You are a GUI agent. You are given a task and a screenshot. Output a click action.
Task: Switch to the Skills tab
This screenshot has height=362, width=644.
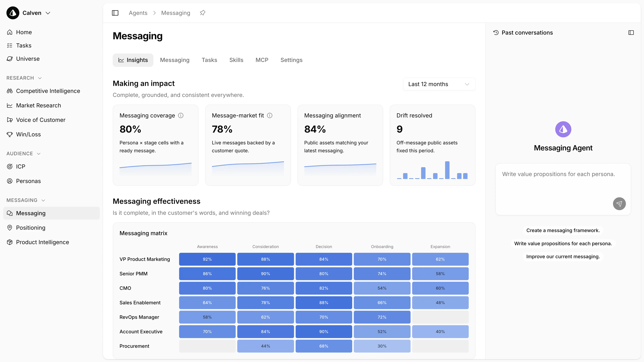pos(236,60)
